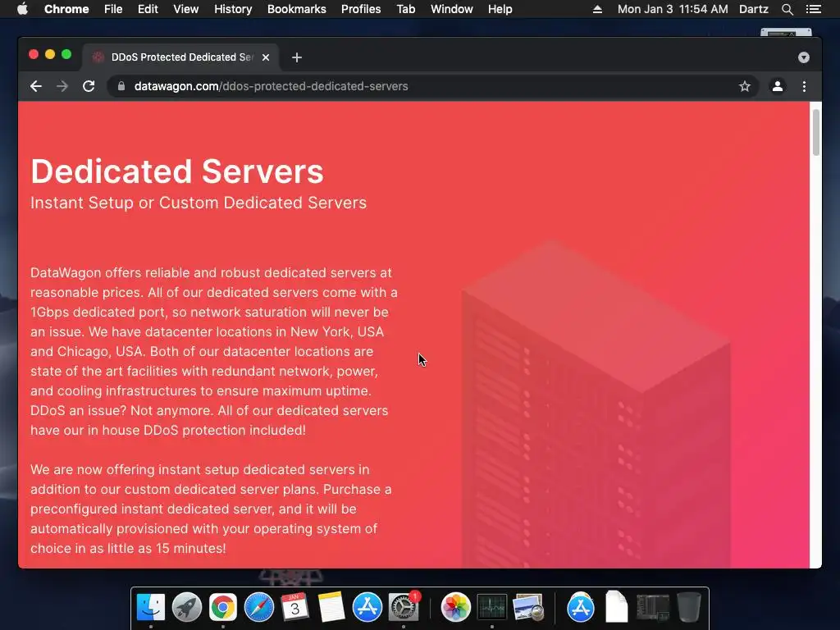The width and height of the screenshot is (840, 630).
Task: Select the DDoS Protected Dedicated Servers tab
Action: (x=180, y=57)
